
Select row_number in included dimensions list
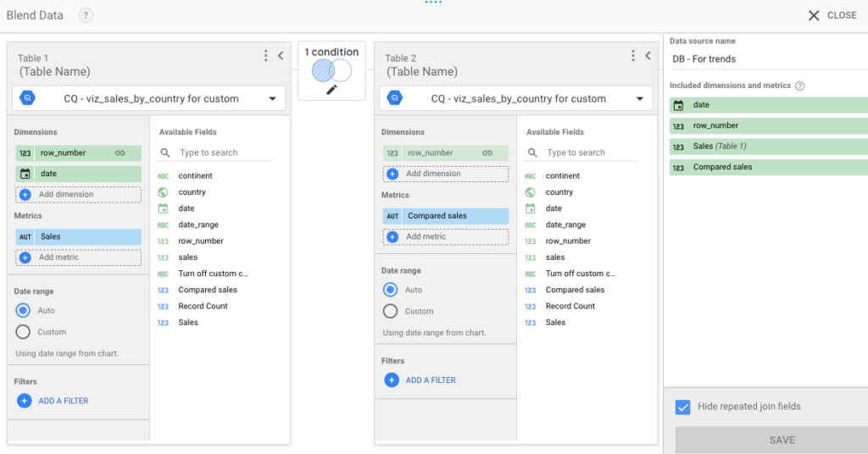coord(768,125)
